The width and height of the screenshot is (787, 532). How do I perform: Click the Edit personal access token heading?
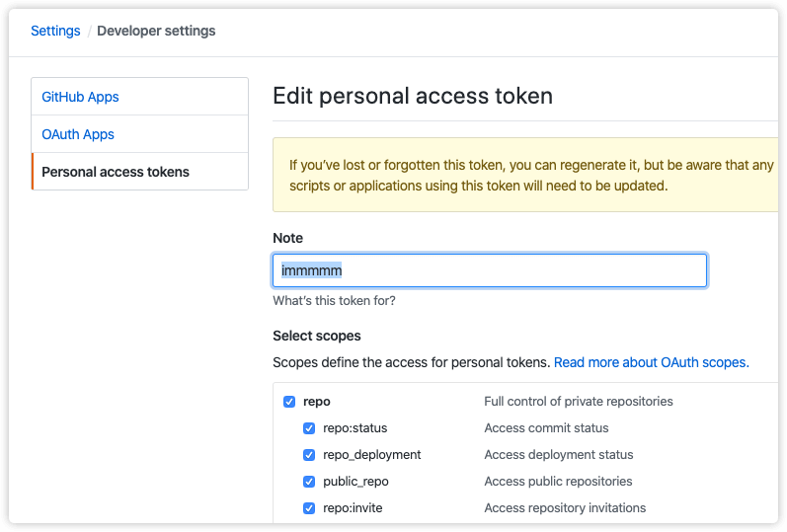tap(413, 96)
